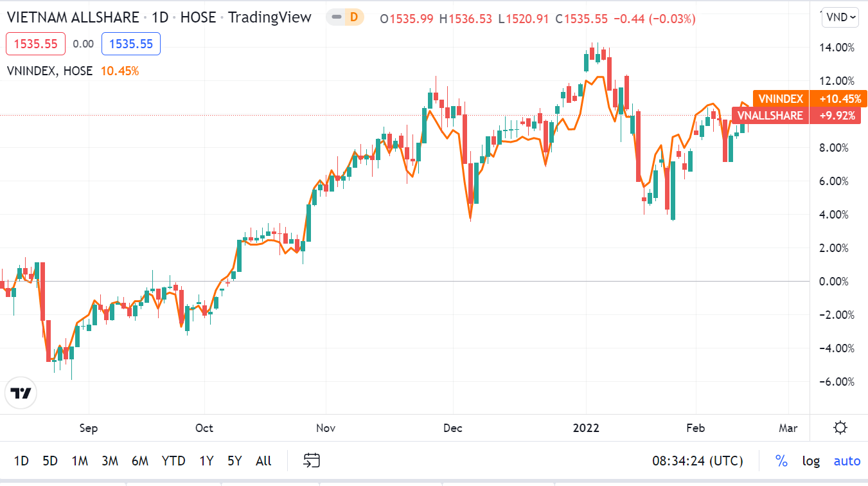The height and width of the screenshot is (486, 868).
Task: Select the 1Y time range
Action: point(206,460)
